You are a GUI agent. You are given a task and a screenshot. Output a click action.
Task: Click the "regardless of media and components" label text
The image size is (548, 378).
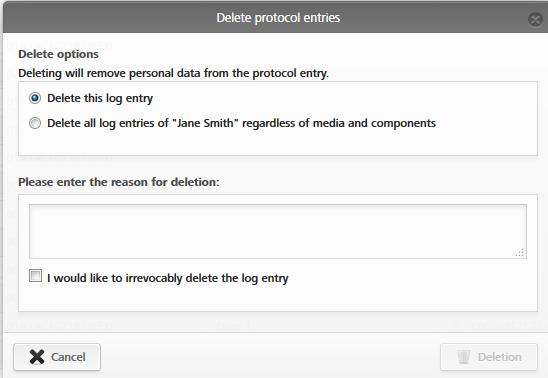(339, 123)
